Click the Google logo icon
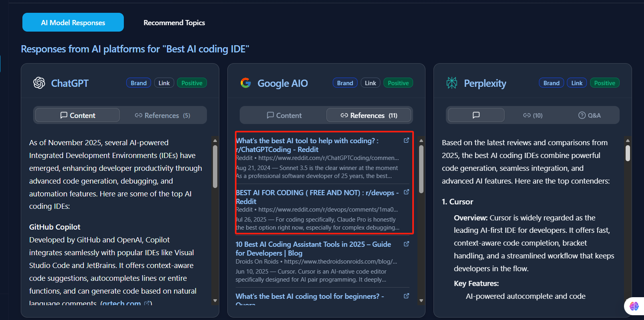 click(246, 83)
